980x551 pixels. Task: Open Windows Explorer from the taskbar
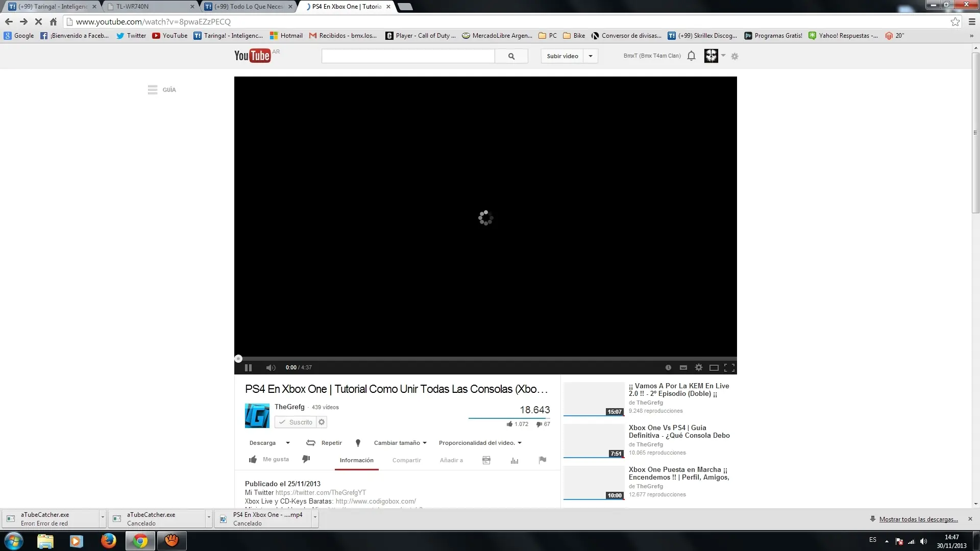(x=45, y=541)
